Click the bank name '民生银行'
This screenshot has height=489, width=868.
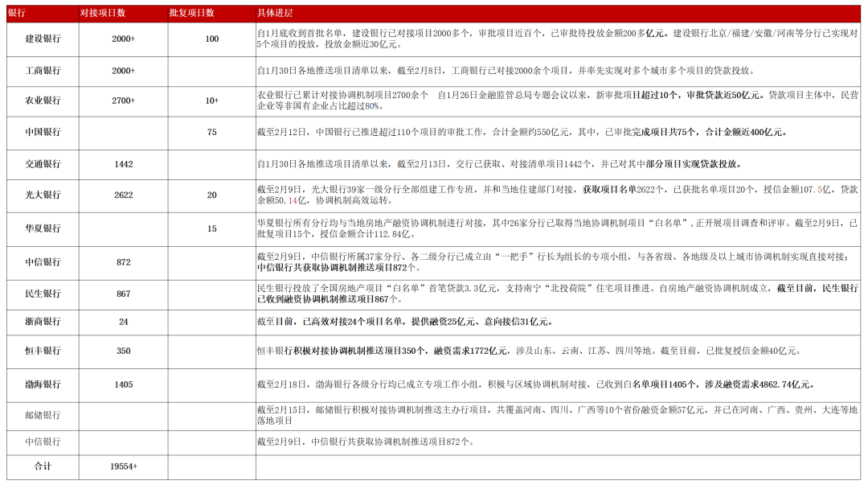(x=43, y=294)
